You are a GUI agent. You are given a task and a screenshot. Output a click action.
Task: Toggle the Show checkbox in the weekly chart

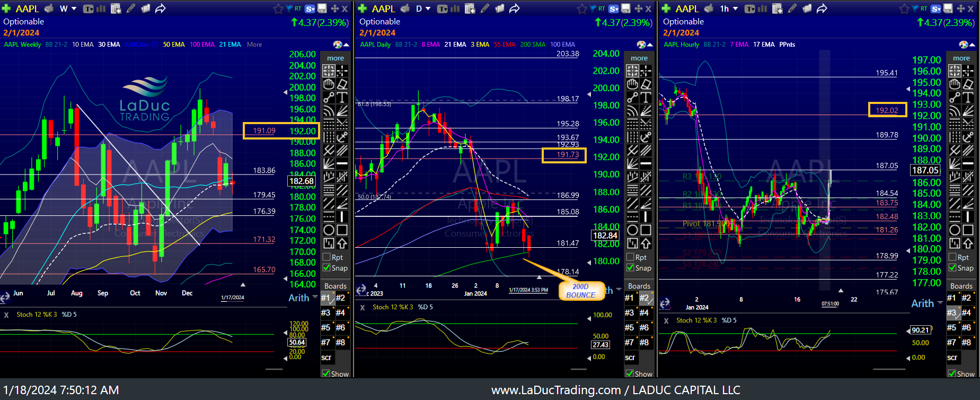pos(326,373)
